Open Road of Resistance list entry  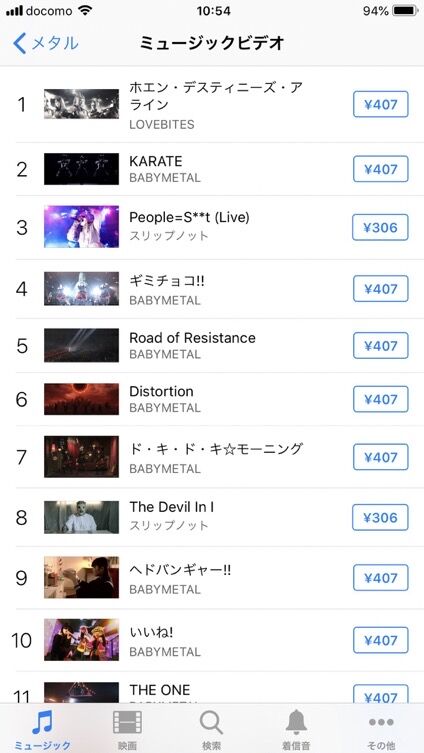click(212, 345)
